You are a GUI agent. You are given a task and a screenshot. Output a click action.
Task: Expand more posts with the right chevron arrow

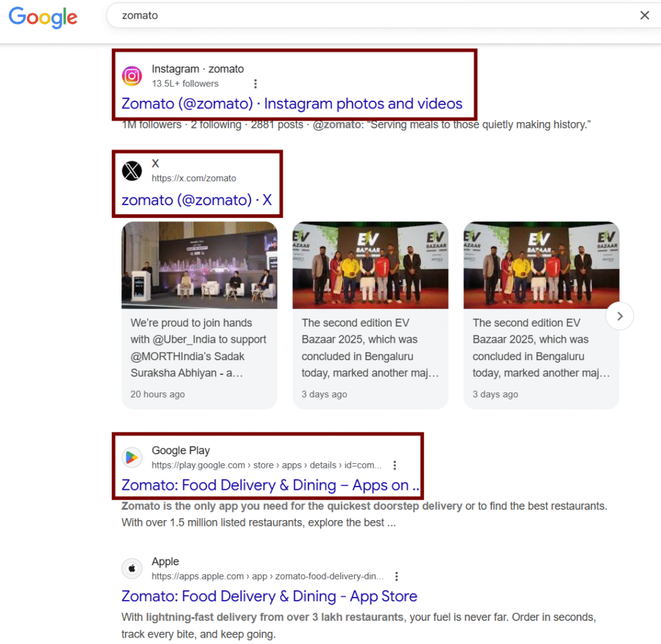click(x=619, y=316)
